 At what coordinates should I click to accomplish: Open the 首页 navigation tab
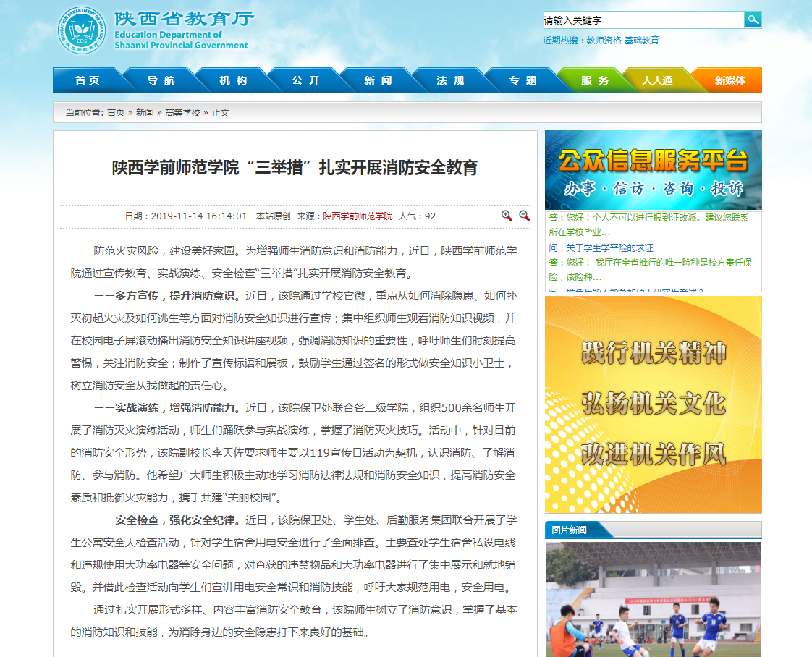point(88,80)
